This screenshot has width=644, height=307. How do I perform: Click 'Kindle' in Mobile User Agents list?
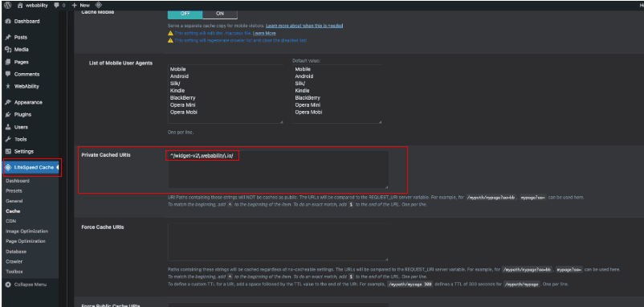(x=177, y=91)
